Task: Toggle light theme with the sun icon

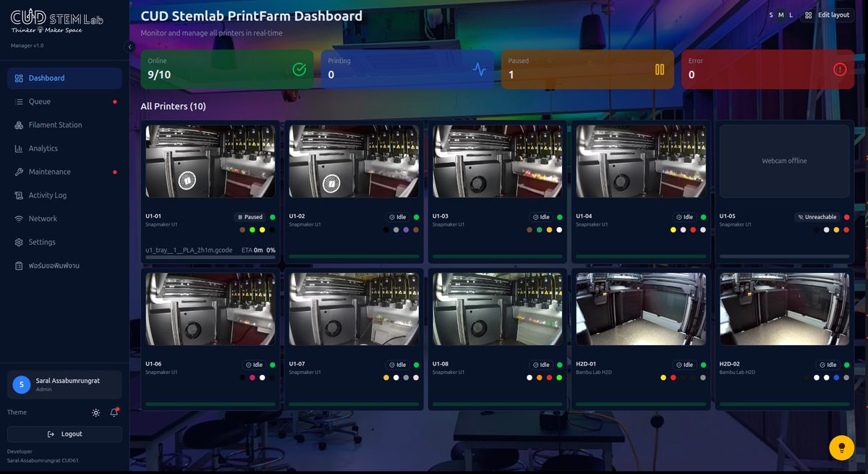Action: (95, 412)
